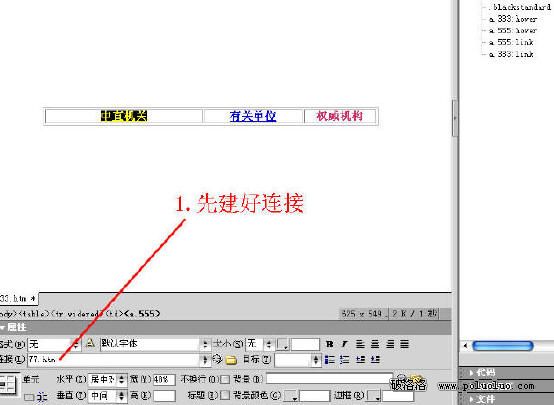Click the 权威机构 link text
554x405 pixels.
pyautogui.click(x=339, y=116)
